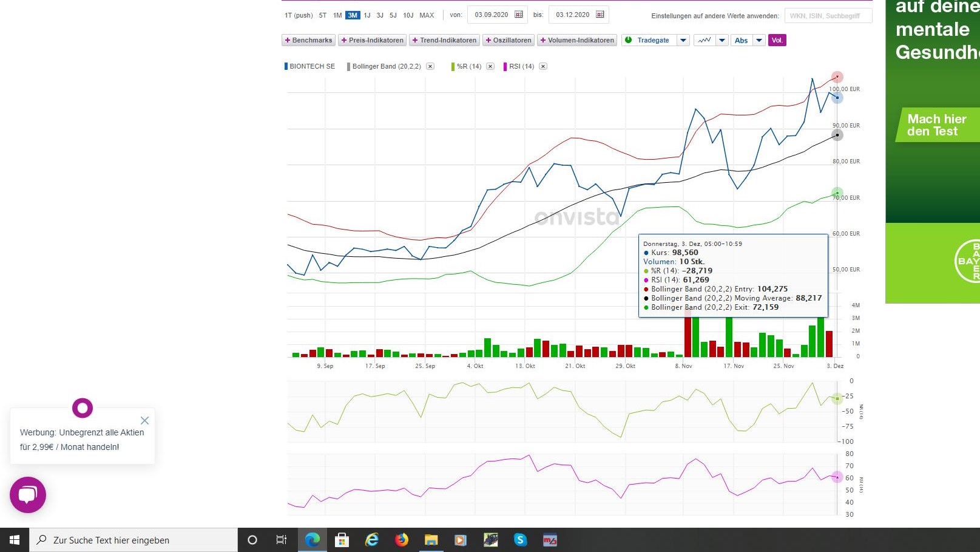The image size is (980, 552).
Task: Remove the Bollinger Band indicator
Action: (x=430, y=66)
